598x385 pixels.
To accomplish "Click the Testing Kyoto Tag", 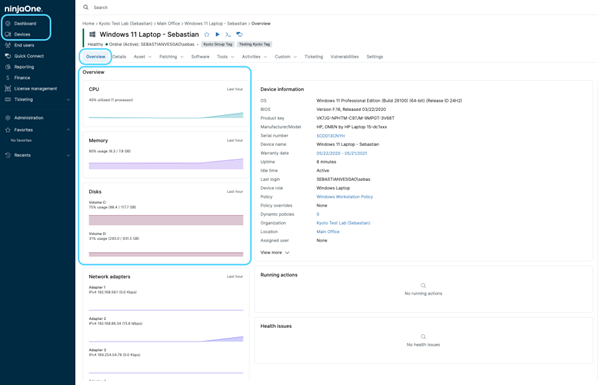I will (254, 44).
